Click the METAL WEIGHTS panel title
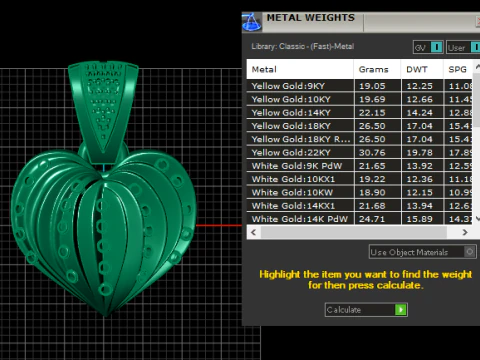The width and height of the screenshot is (480, 360). click(311, 18)
